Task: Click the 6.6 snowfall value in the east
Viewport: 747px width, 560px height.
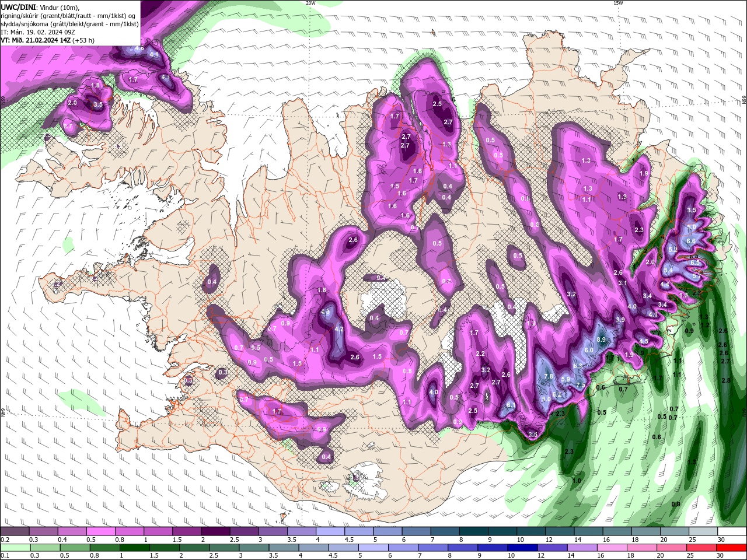Action: click(x=691, y=241)
